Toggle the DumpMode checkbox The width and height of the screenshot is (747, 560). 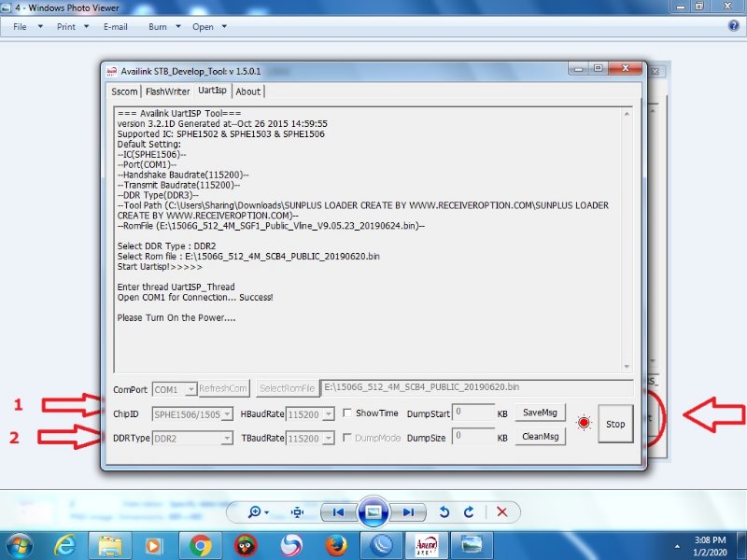click(347, 437)
